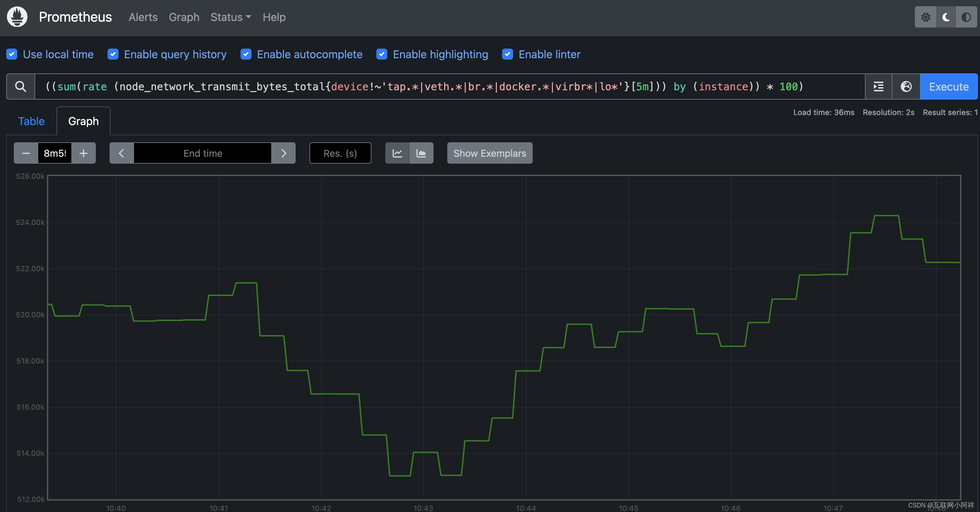Click the dark mode moon icon
The height and width of the screenshot is (512, 980).
(x=946, y=16)
